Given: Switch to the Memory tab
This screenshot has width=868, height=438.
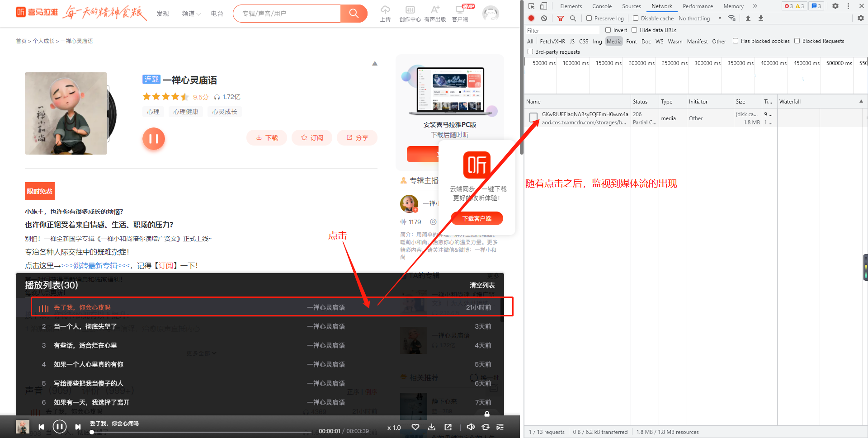Looking at the screenshot, I should pyautogui.click(x=733, y=6).
